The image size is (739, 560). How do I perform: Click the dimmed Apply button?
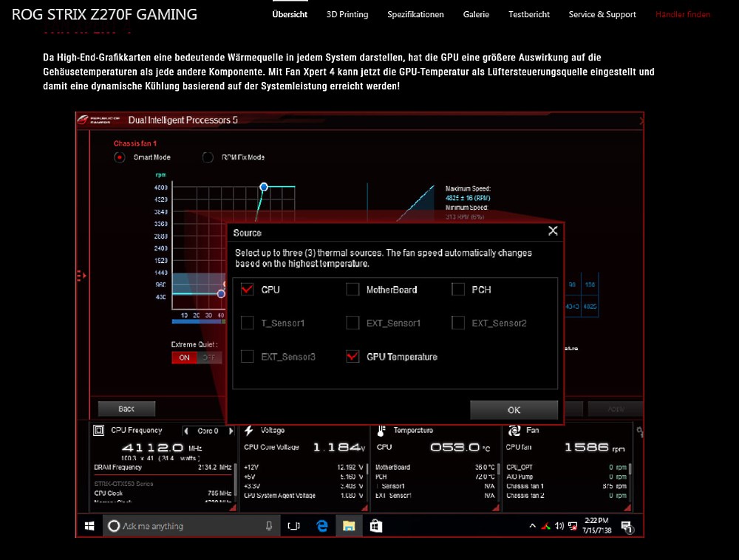point(616,409)
